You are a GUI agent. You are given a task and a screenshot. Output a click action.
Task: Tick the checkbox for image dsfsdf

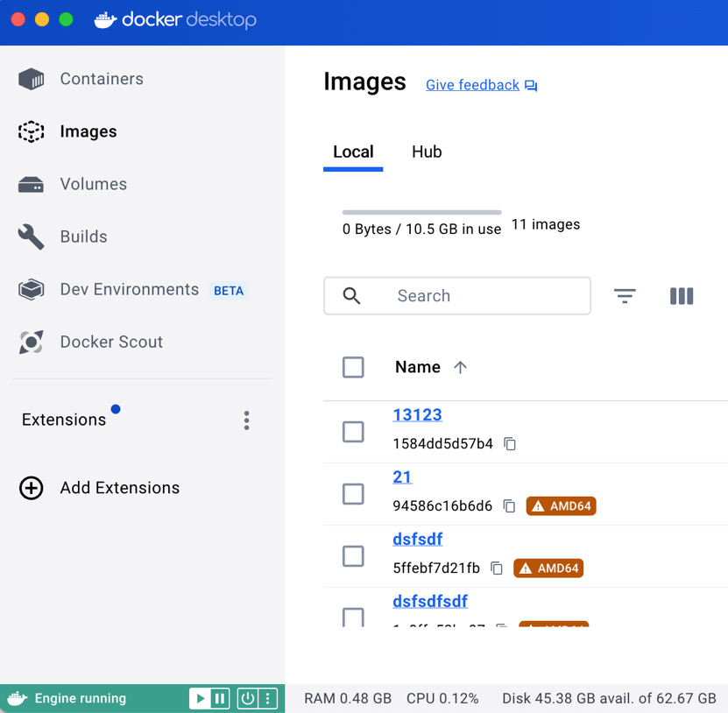click(x=353, y=556)
